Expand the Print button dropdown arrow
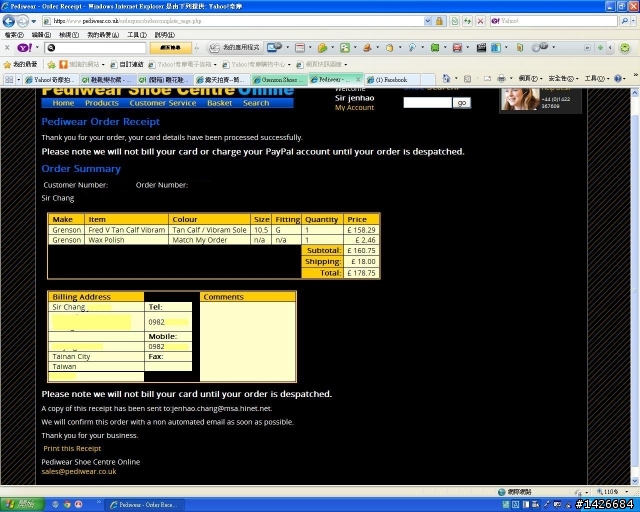This screenshot has width=640, height=512. point(511,78)
